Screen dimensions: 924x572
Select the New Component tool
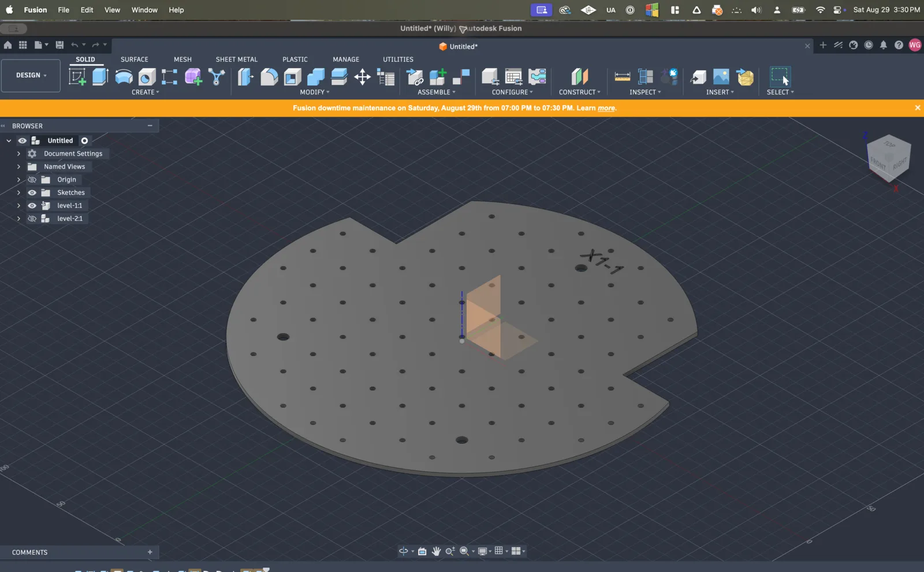point(438,76)
